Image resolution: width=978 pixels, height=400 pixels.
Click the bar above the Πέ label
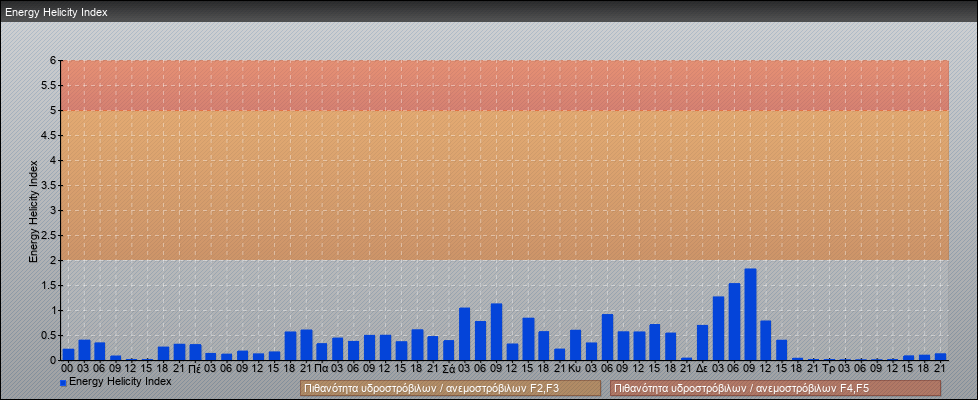[x=195, y=352]
